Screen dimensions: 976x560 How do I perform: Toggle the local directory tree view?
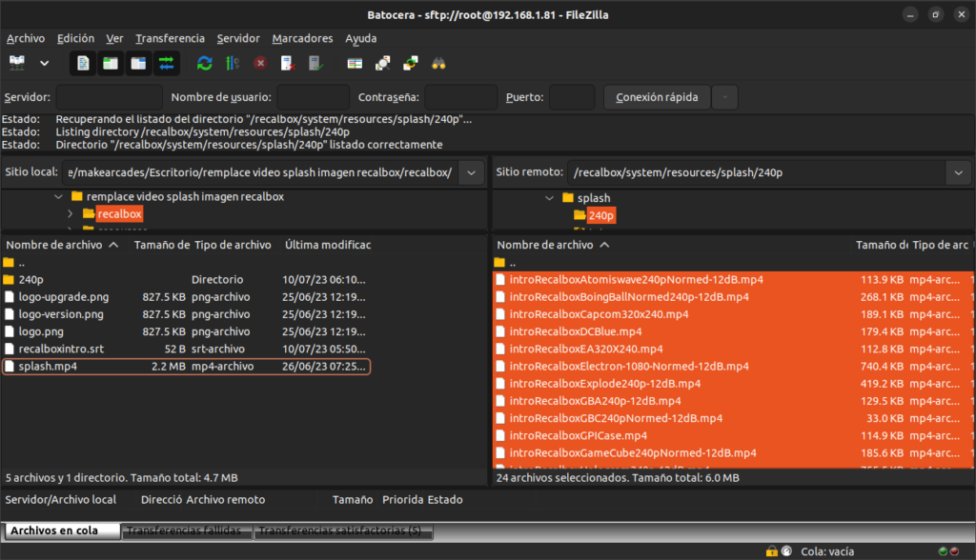[111, 63]
